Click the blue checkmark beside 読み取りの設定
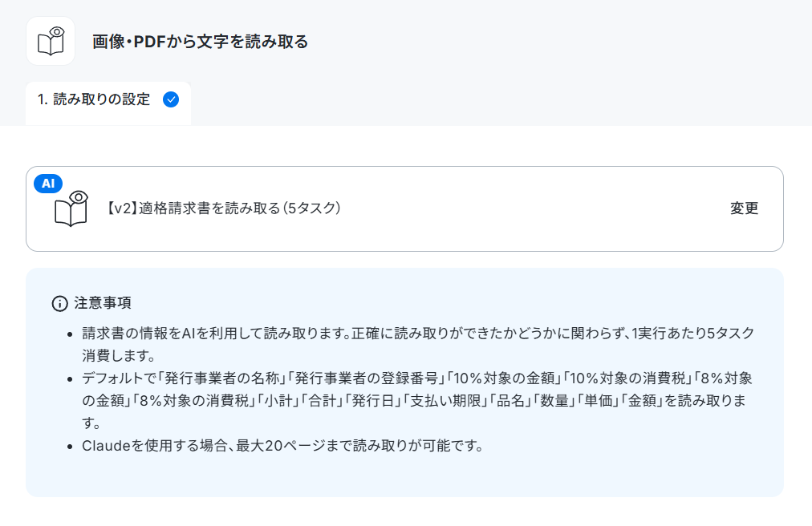 [x=171, y=99]
